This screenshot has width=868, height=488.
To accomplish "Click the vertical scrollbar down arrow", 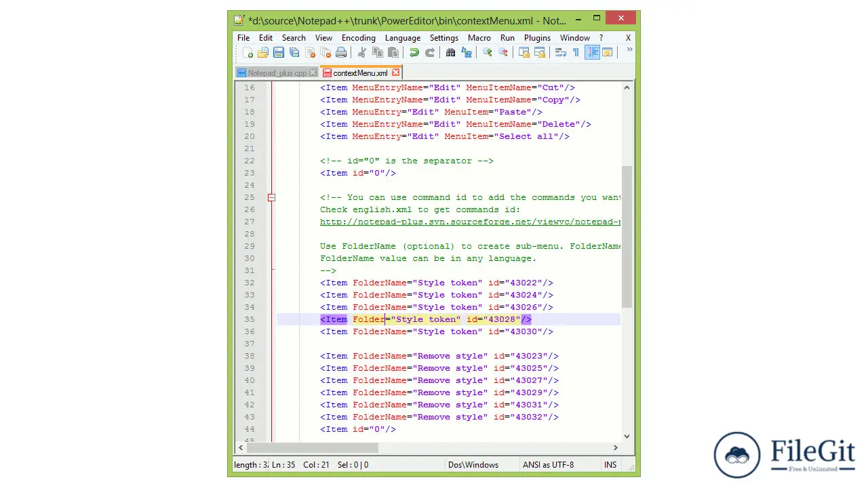I will [x=627, y=436].
